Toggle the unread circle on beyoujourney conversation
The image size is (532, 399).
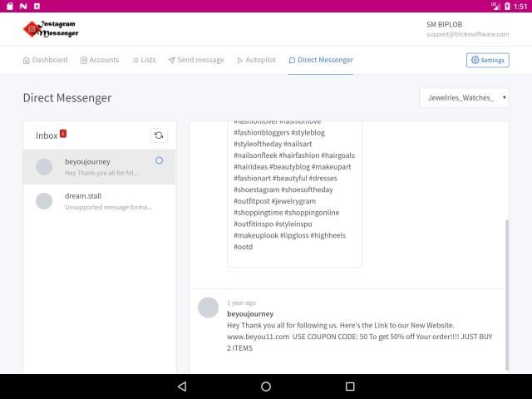(159, 160)
